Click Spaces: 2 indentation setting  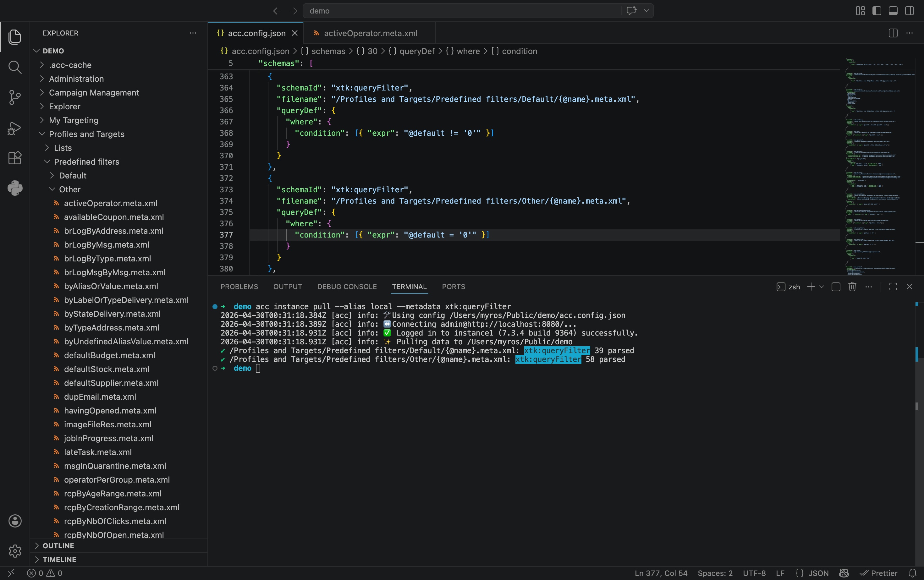715,573
